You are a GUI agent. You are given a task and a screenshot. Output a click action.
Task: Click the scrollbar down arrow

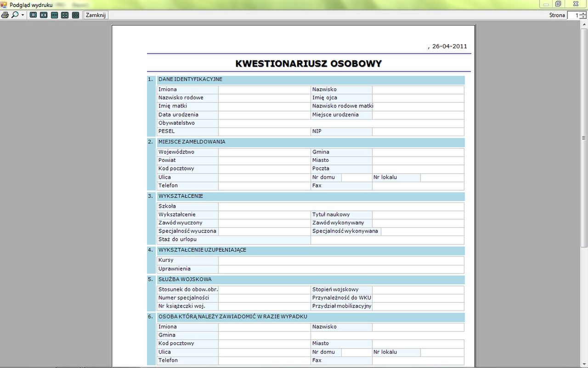(x=584, y=364)
